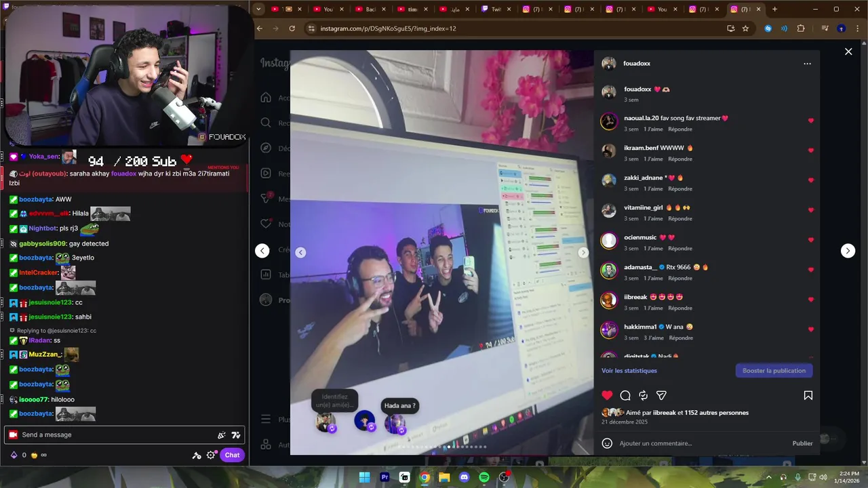
Task: Open fouadoxx profile from post header
Action: (x=637, y=63)
